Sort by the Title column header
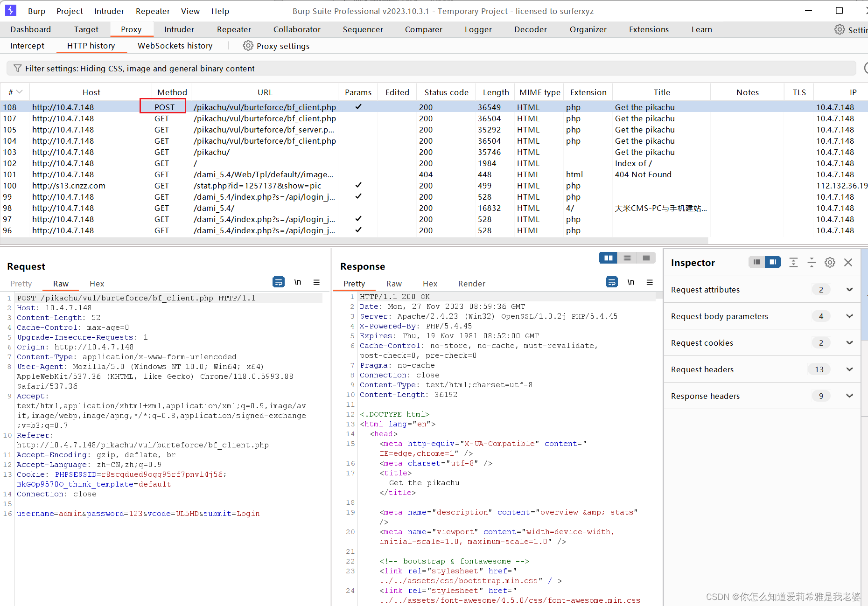Viewport: 868px width, 606px height. pos(661,92)
